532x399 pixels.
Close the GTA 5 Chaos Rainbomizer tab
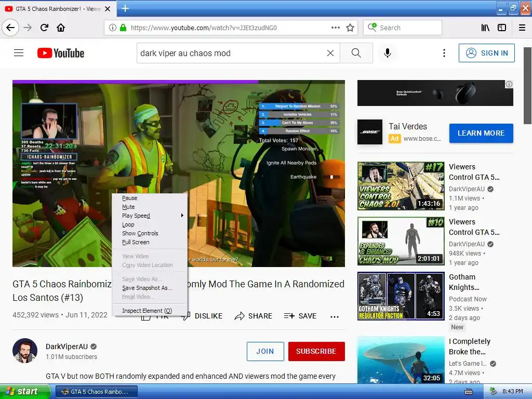(108, 9)
